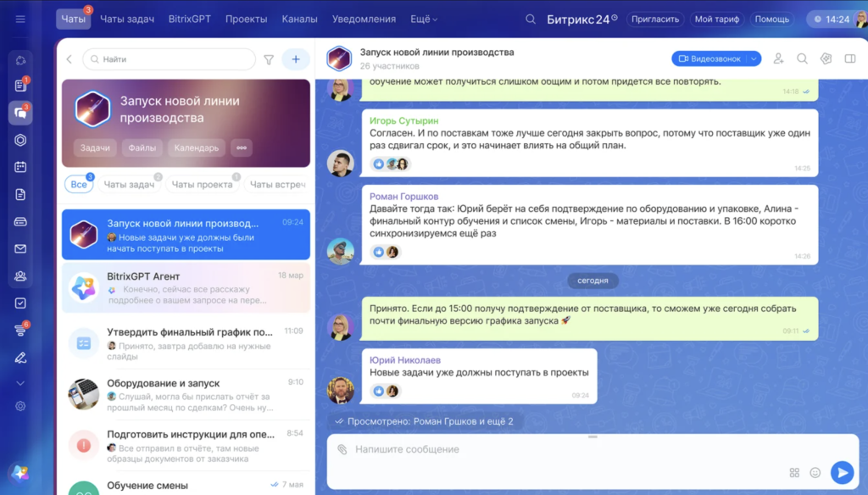Expand more items chevron in left sidebar
The height and width of the screenshot is (495, 868).
pyautogui.click(x=20, y=383)
